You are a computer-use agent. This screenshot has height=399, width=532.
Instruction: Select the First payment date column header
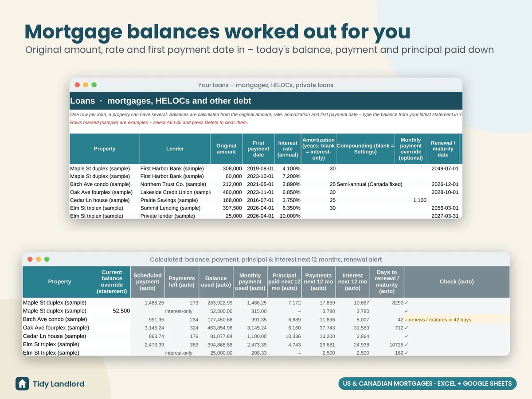tap(258, 149)
